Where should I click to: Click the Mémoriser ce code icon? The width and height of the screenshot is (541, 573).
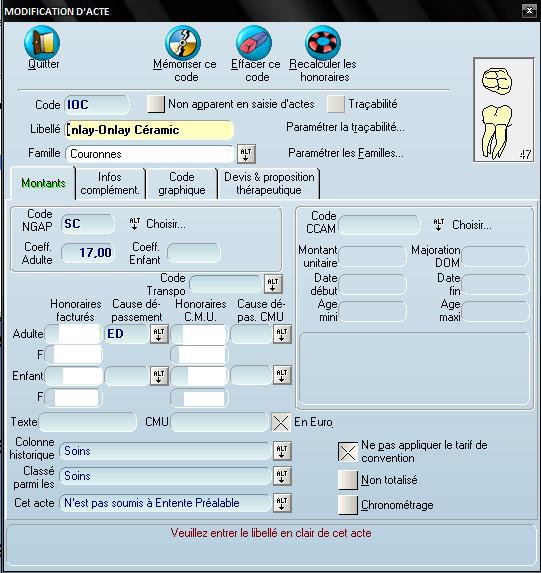[x=183, y=43]
